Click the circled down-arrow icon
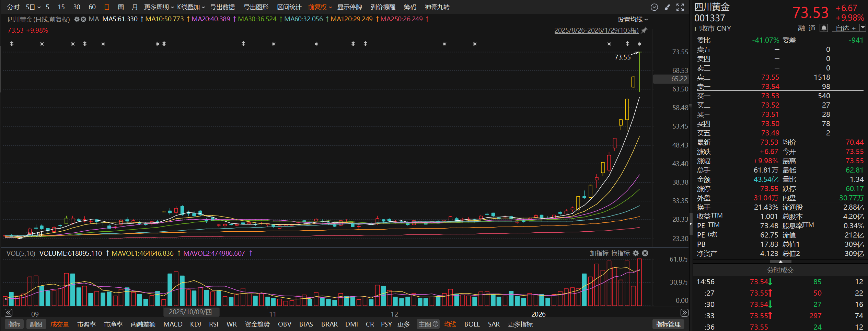This screenshot has height=331, width=868. pyautogui.click(x=654, y=7)
